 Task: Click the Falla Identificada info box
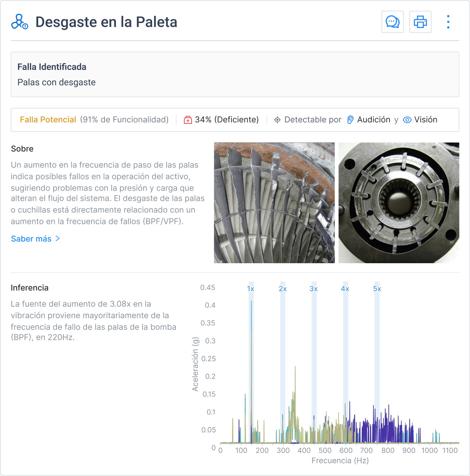pos(235,74)
